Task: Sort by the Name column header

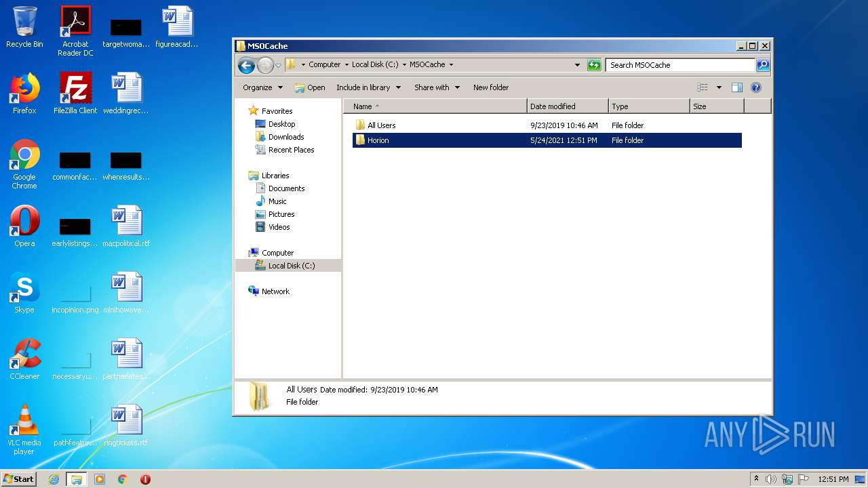Action: pos(435,106)
